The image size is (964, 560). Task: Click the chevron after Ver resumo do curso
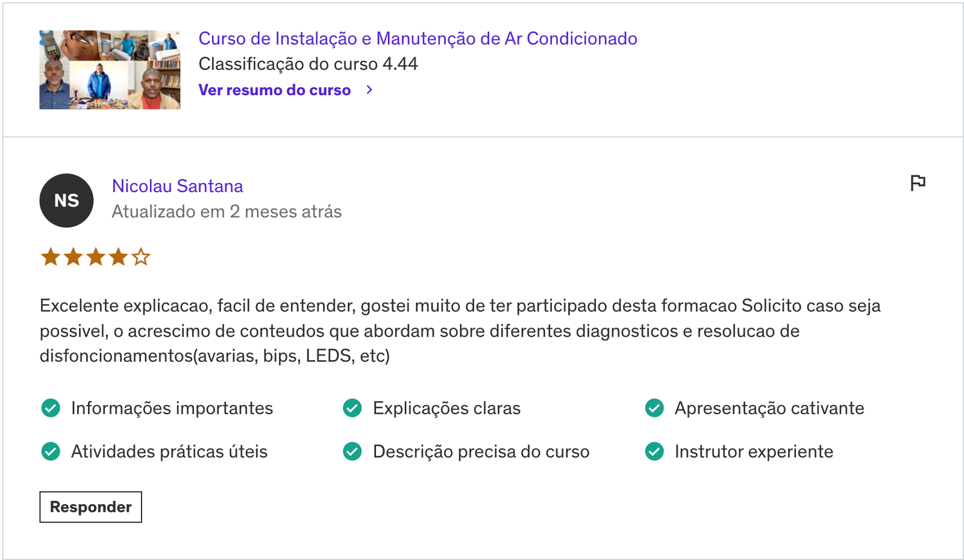pos(369,90)
